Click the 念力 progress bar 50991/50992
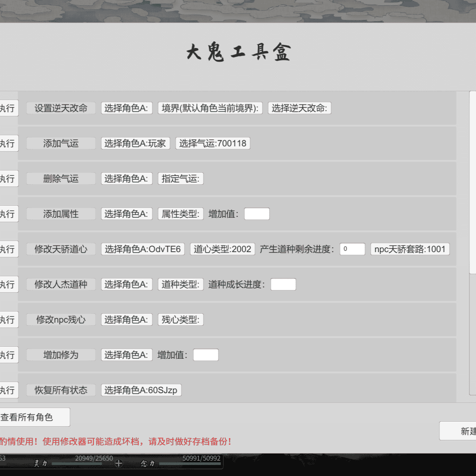 click(190, 464)
